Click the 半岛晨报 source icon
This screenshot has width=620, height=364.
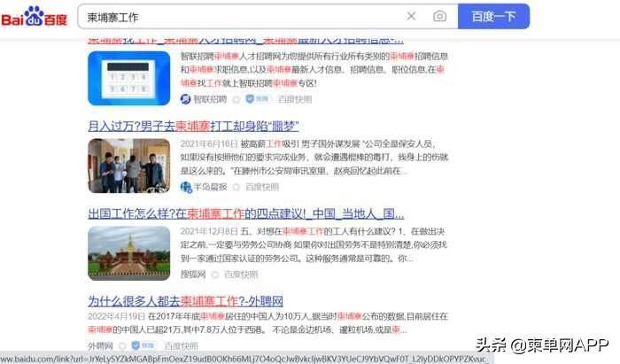coord(186,187)
